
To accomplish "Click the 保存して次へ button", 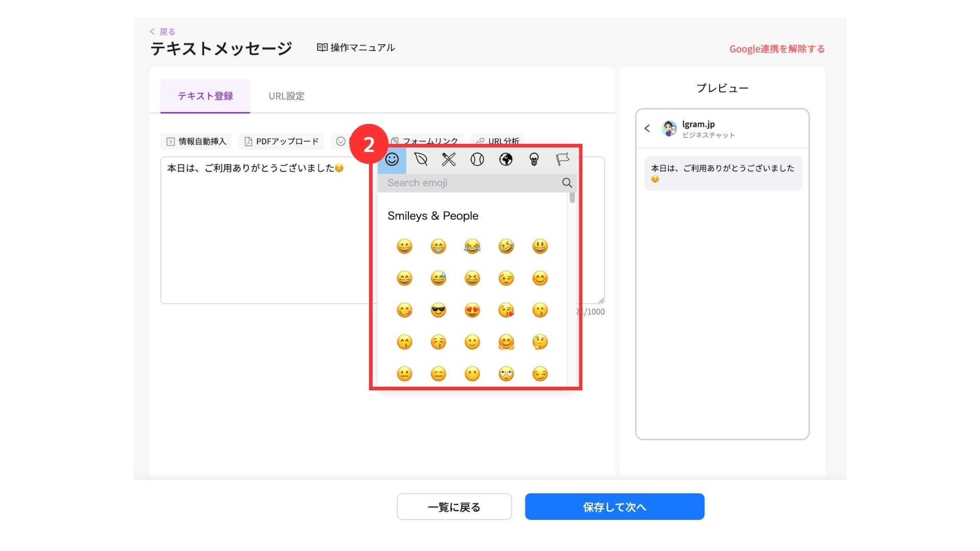I will (615, 507).
